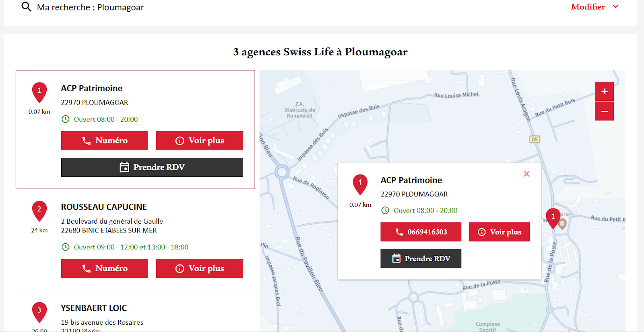Click the pin icon in the map popup

pos(360,185)
